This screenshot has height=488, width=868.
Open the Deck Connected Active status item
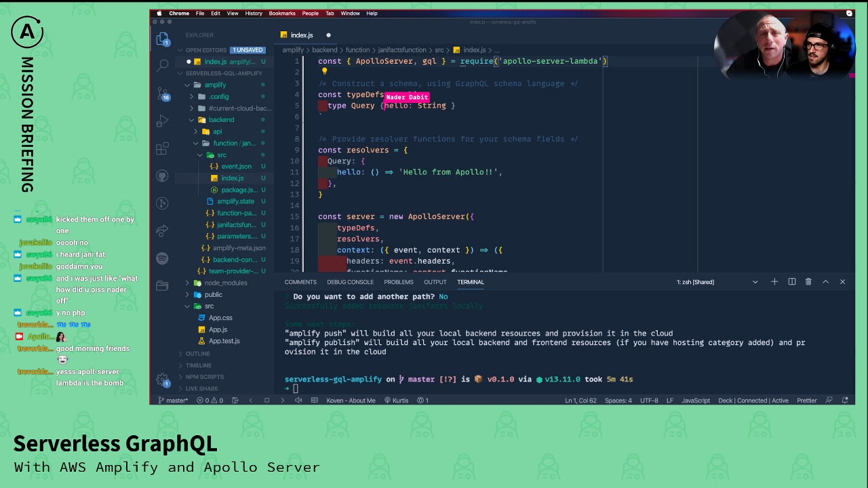coord(753,401)
